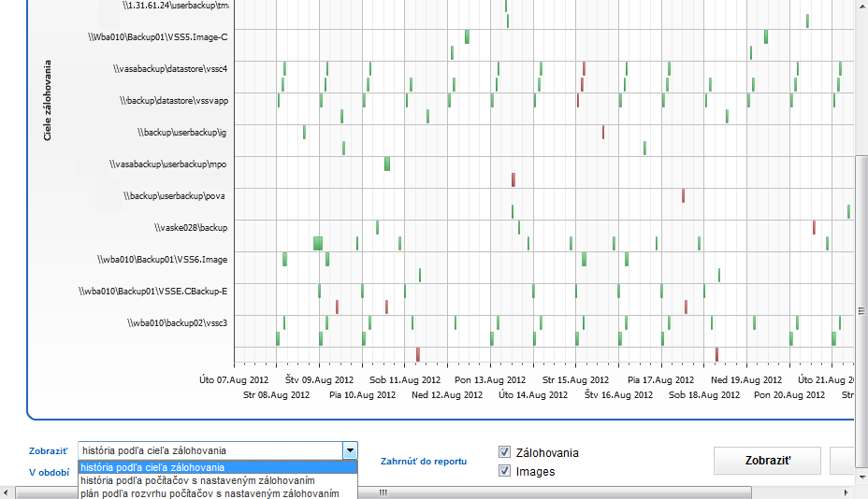Click red marker below vasabackup\userbackup\mpo row

pyautogui.click(x=514, y=179)
